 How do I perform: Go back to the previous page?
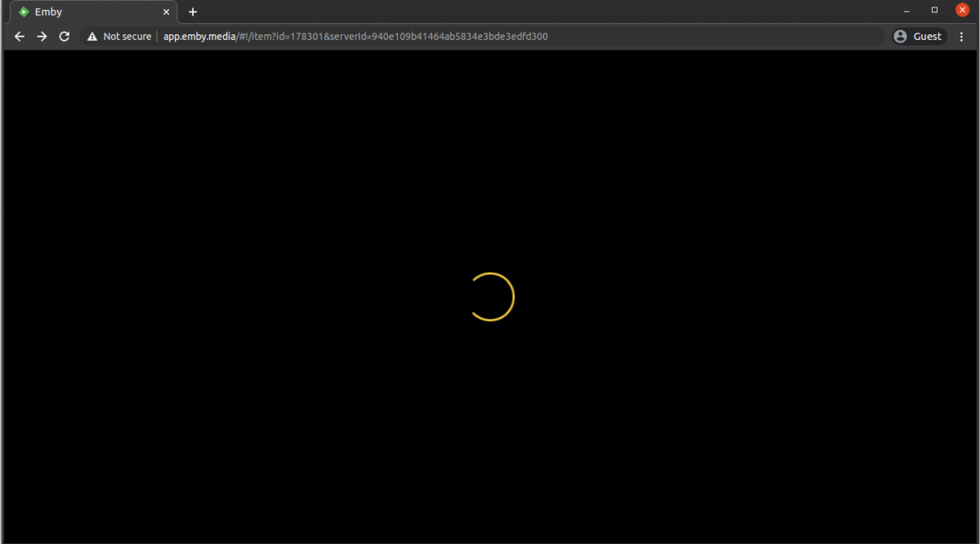pyautogui.click(x=20, y=37)
